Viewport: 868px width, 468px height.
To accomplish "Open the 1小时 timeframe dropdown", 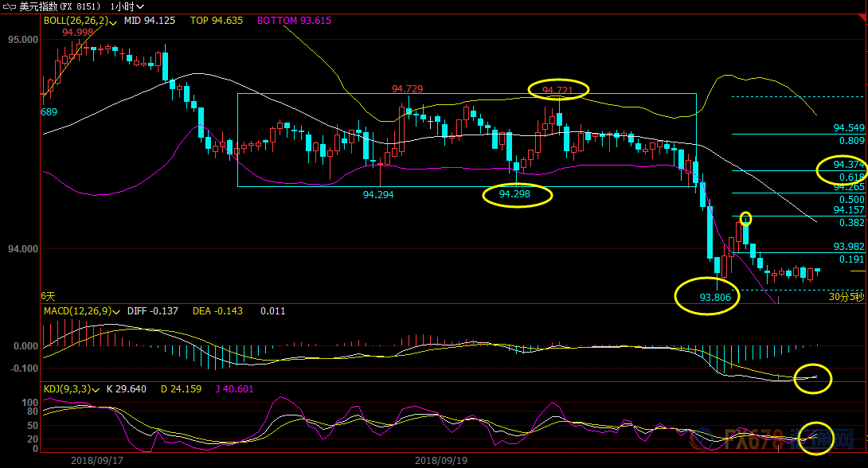I will [127, 6].
